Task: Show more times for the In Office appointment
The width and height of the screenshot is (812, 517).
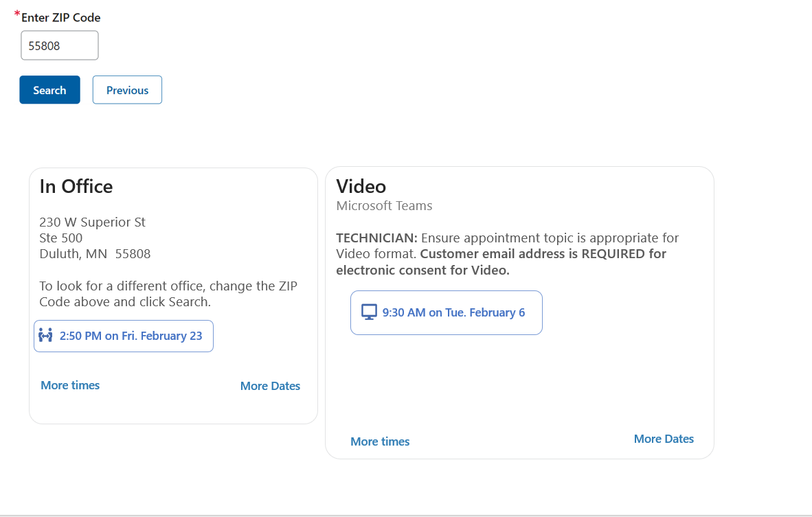Action: (x=70, y=385)
